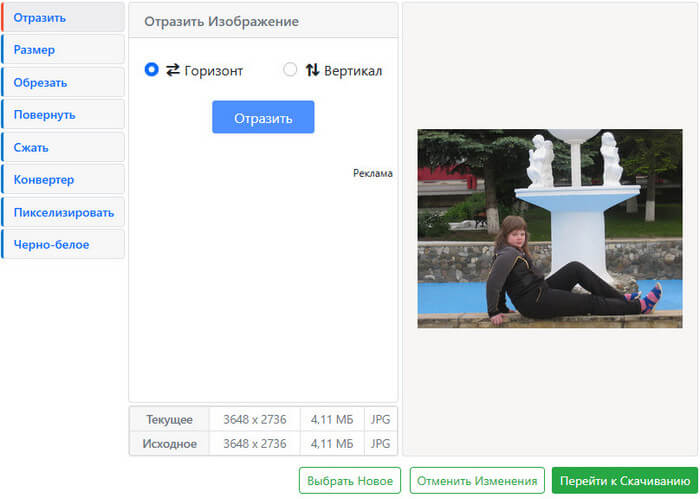Image resolution: width=700 pixels, height=499 pixels.
Task: Open the Отразить tab in sidebar
Action: [x=63, y=17]
